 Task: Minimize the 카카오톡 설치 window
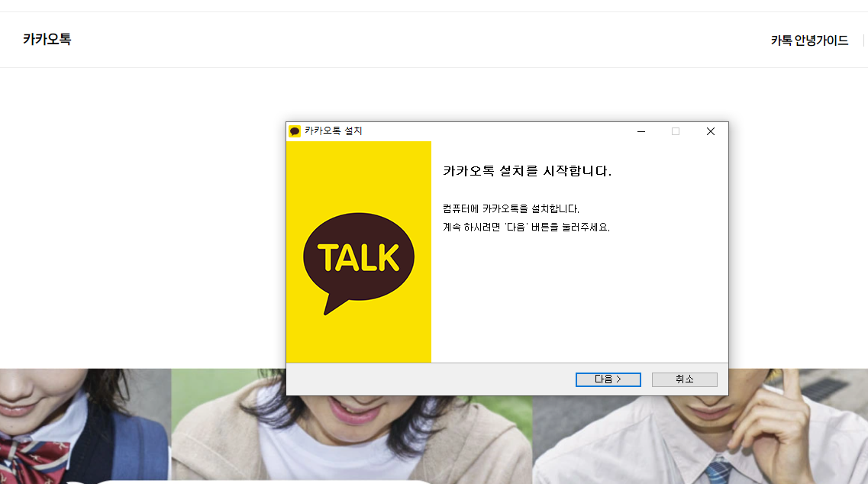click(641, 131)
